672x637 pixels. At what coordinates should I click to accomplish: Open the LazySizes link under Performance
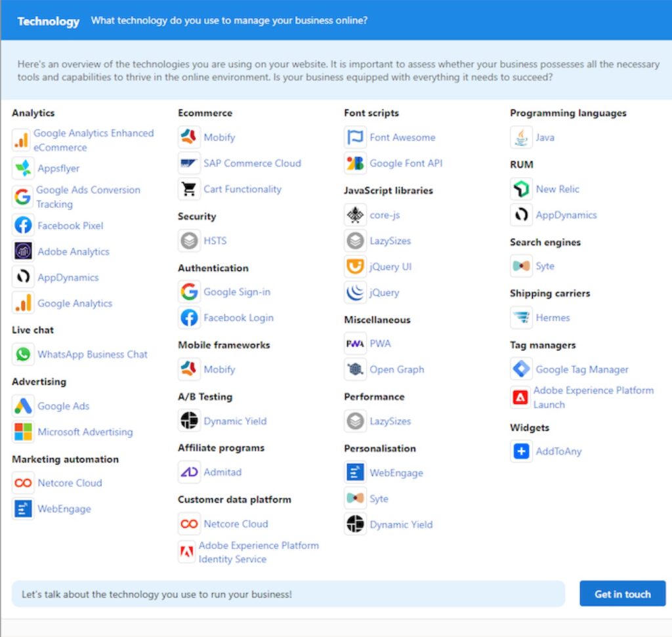390,421
